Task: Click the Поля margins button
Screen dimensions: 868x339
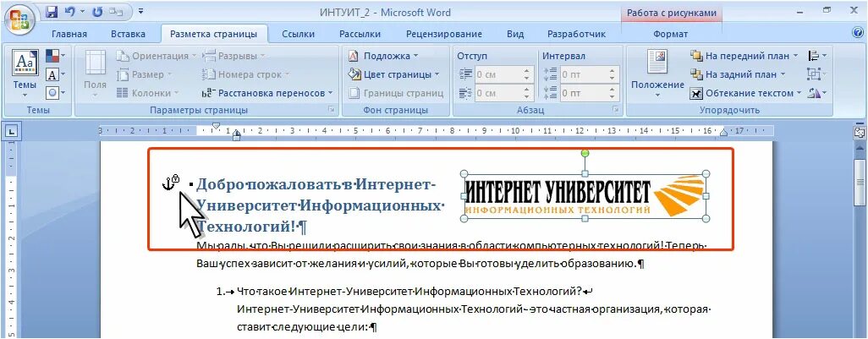Action: pyautogui.click(x=96, y=74)
